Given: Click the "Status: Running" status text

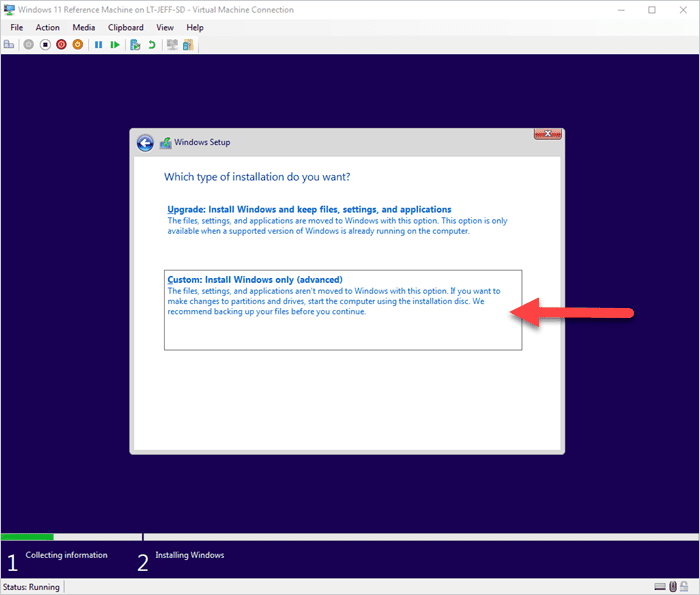Looking at the screenshot, I should (31, 587).
